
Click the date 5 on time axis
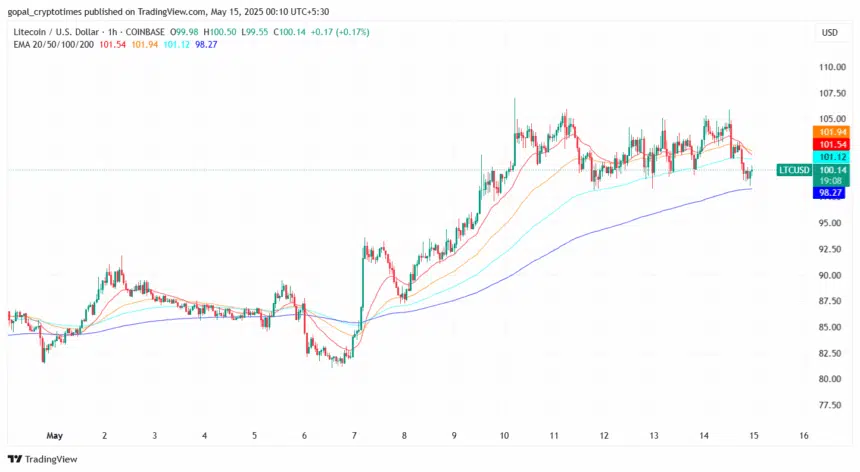[x=254, y=436]
